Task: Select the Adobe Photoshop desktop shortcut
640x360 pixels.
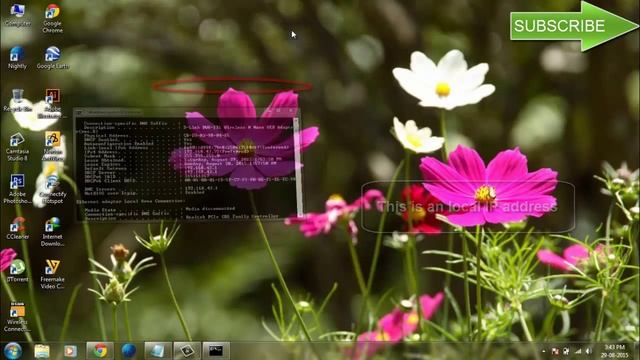Action: tap(17, 189)
